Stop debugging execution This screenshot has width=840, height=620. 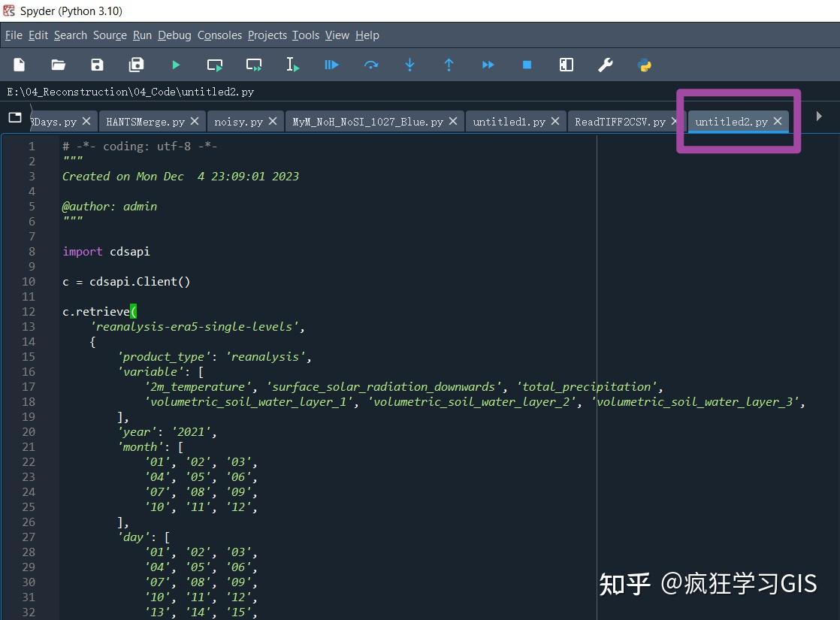pyautogui.click(x=527, y=65)
